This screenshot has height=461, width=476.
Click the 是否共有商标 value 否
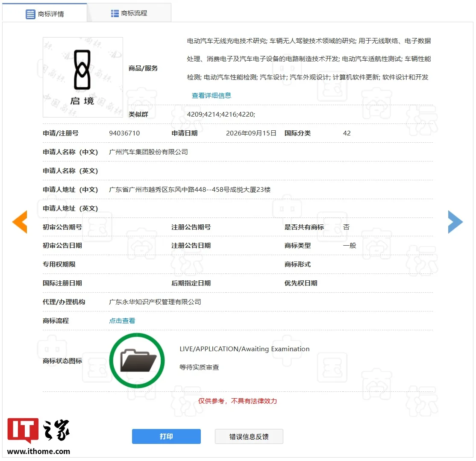pos(346,227)
